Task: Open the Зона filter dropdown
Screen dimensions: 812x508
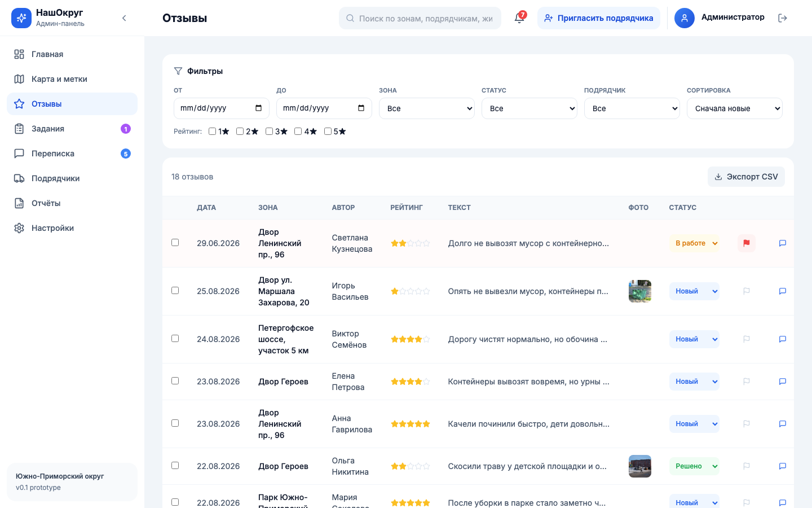Action: pos(427,108)
